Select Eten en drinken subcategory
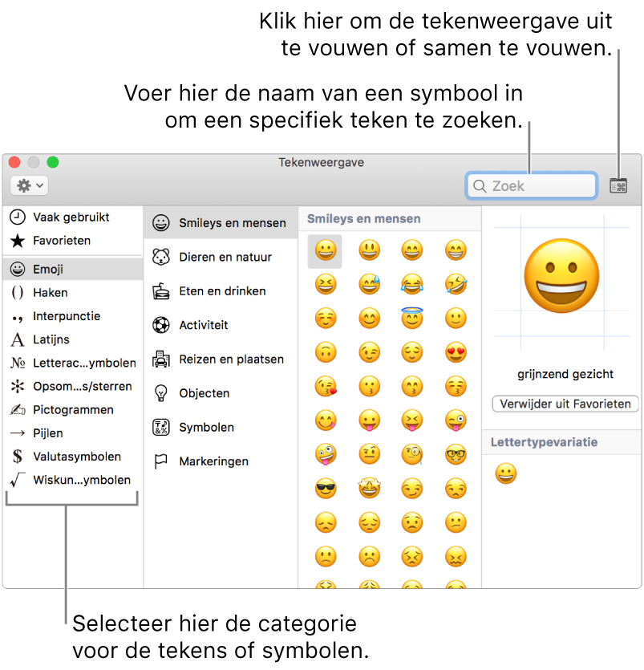644x670 pixels. 221,291
